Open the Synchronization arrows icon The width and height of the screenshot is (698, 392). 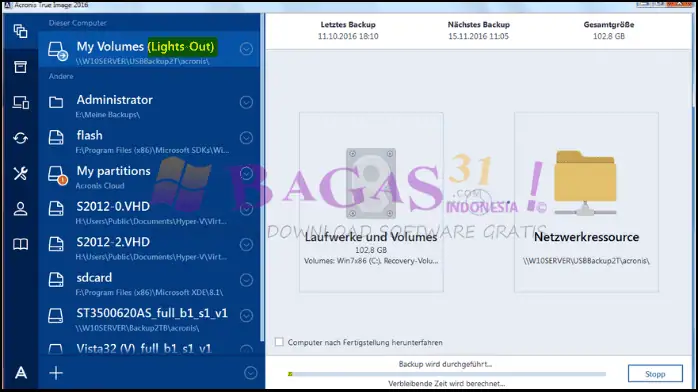coord(20,138)
